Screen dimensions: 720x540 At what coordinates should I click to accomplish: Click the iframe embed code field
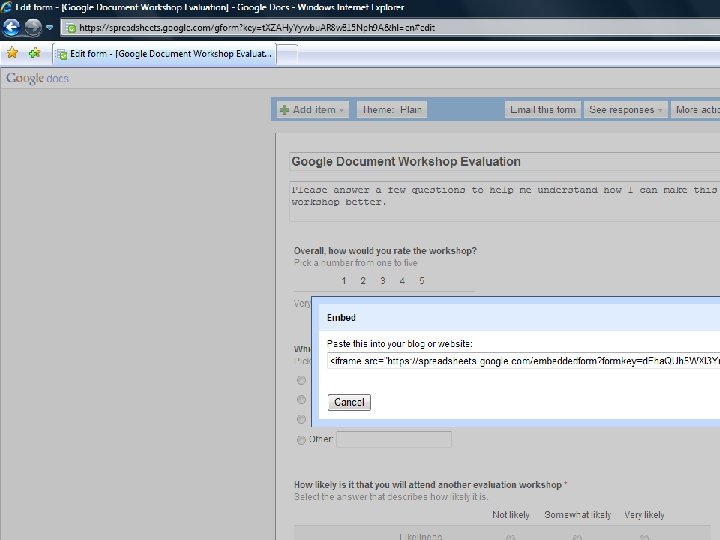pyautogui.click(x=523, y=361)
